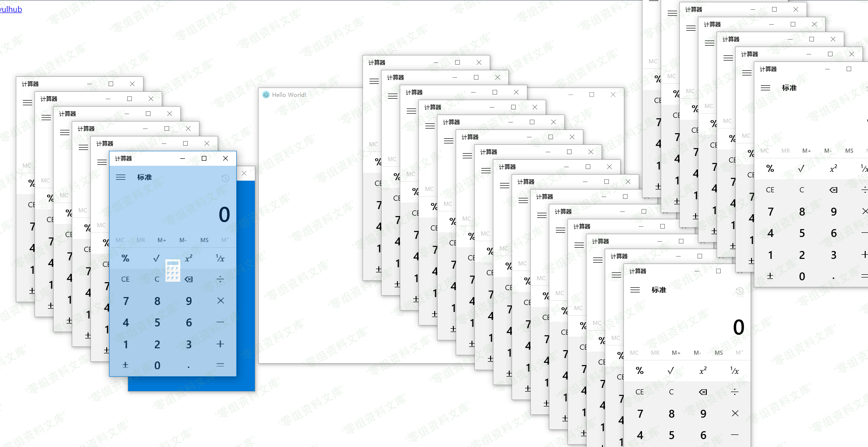
Task: Open navigation menu in top-right foreground calculator
Action: (x=765, y=88)
